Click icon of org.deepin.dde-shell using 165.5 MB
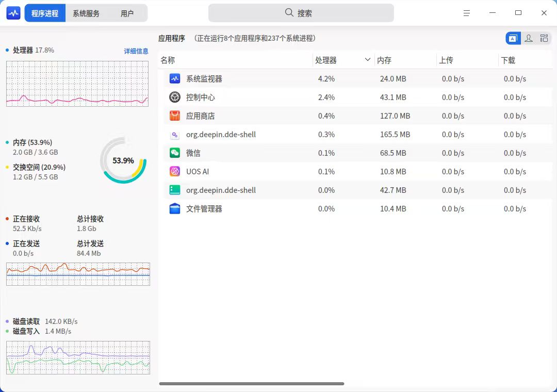 click(x=175, y=134)
